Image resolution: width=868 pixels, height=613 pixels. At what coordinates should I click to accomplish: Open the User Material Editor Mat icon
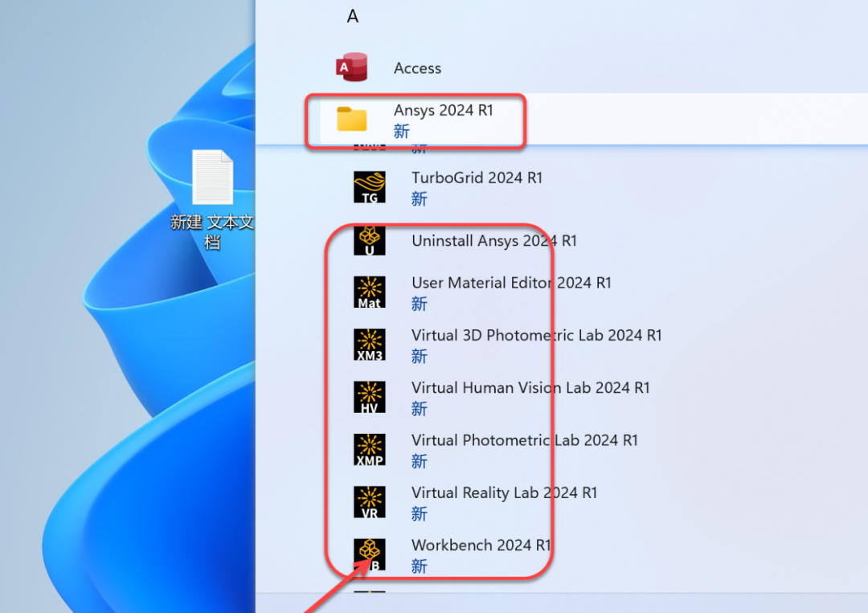click(369, 292)
